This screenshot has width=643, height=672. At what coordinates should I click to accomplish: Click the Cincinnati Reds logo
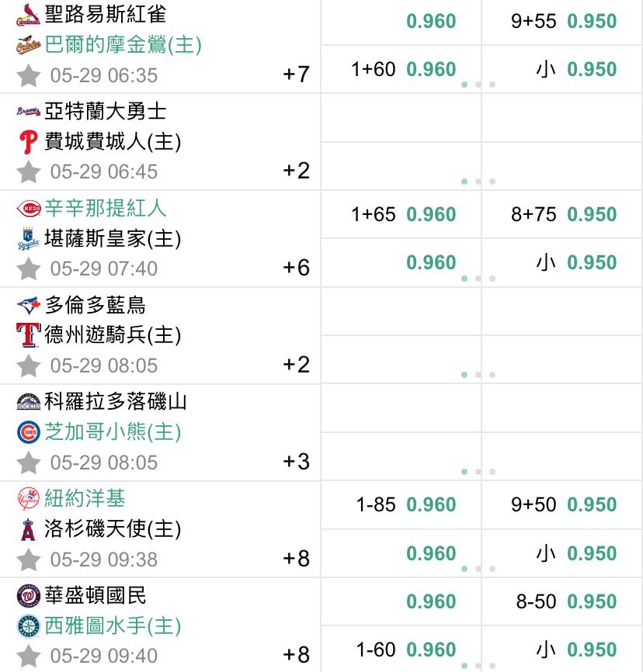coord(28,209)
